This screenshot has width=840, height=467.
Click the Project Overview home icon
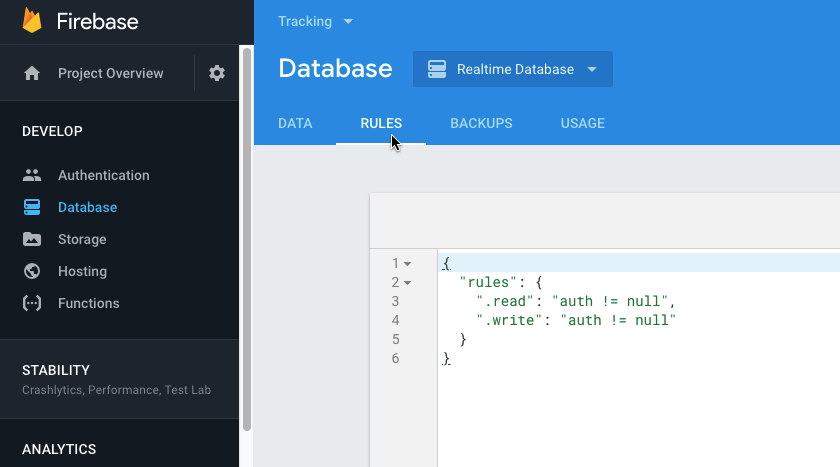click(32, 73)
